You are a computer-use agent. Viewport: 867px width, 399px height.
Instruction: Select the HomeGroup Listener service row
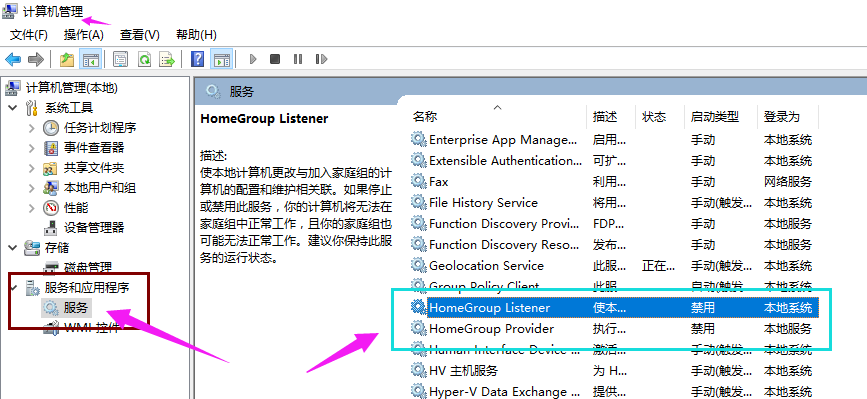(614, 308)
